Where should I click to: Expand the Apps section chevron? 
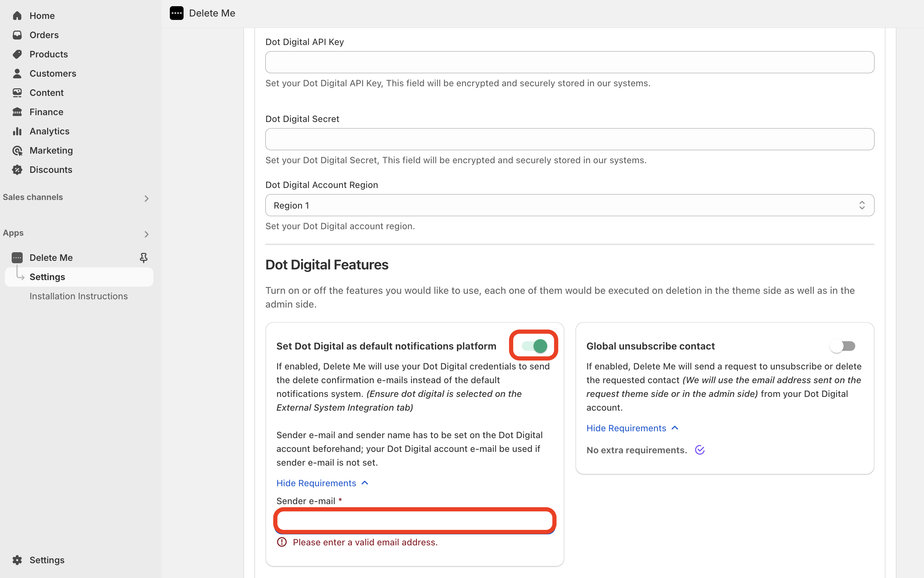point(146,234)
